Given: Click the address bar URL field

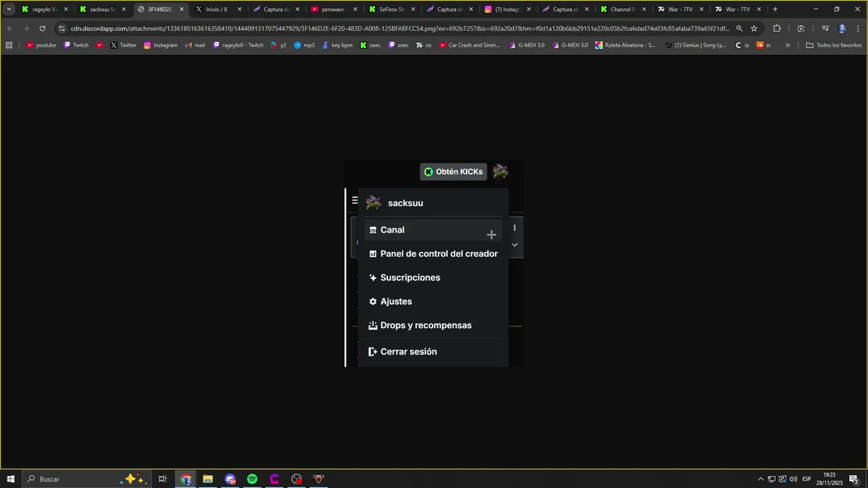Looking at the screenshot, I should 400,28.
